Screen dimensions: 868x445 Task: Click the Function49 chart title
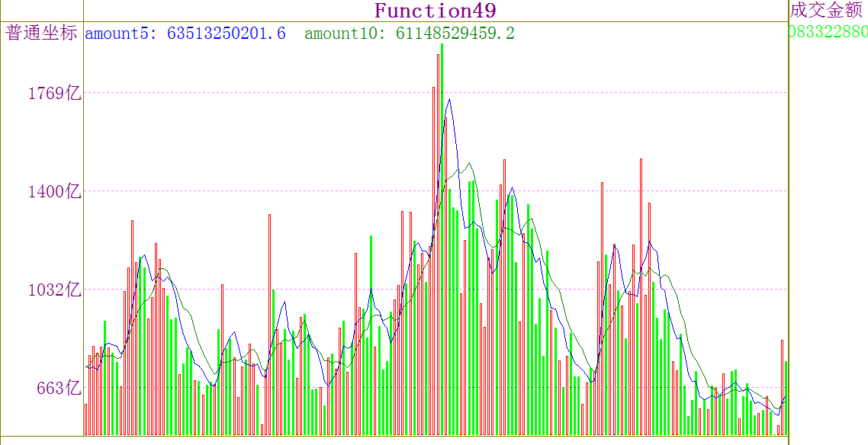point(435,11)
